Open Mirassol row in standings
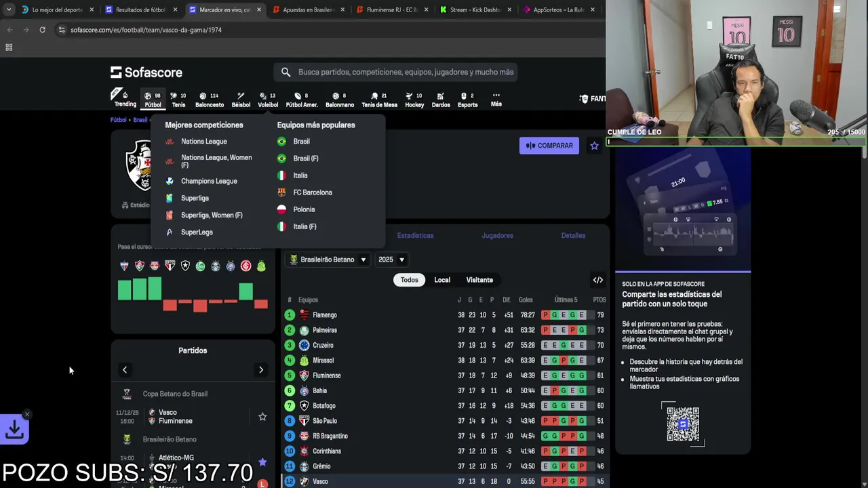 point(446,361)
